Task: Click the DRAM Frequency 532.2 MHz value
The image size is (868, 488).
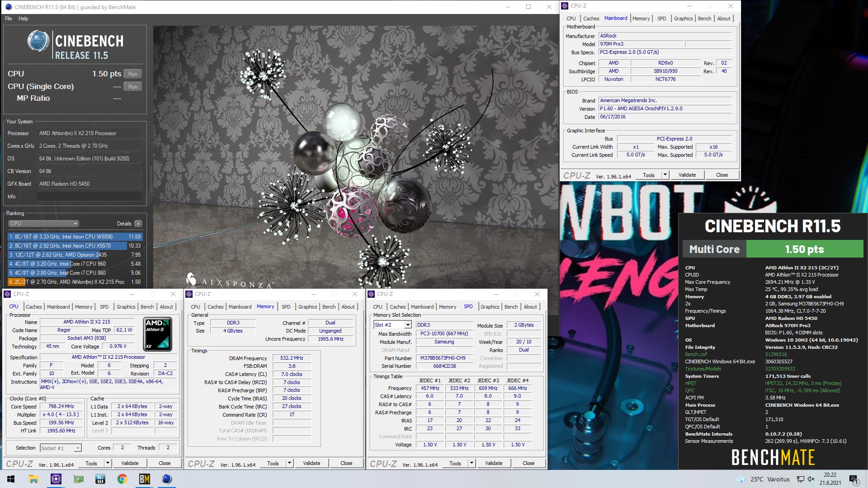Action: click(x=292, y=358)
